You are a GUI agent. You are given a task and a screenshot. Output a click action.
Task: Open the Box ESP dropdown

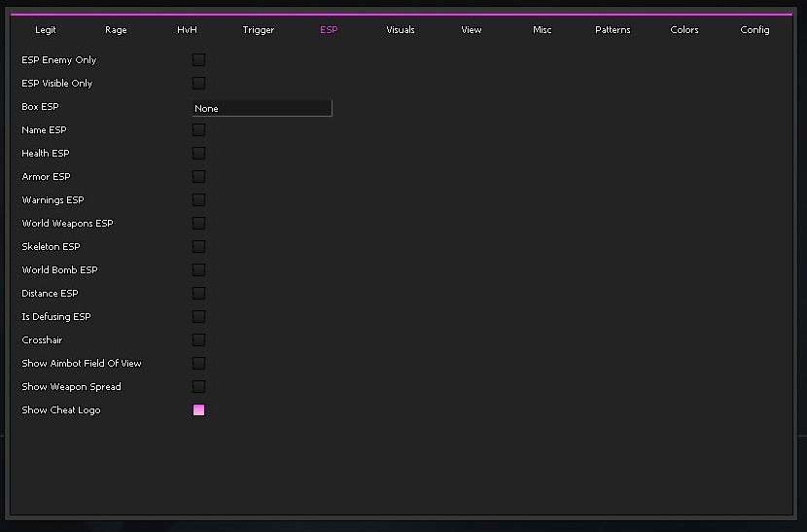click(x=262, y=108)
